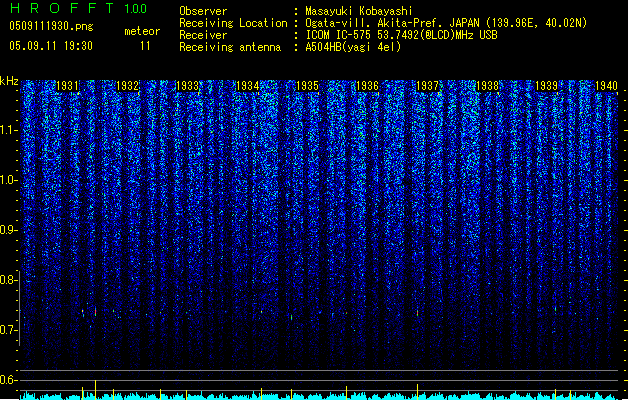Click the tallest yellow spike in the bottom signal graph

click(x=95, y=388)
